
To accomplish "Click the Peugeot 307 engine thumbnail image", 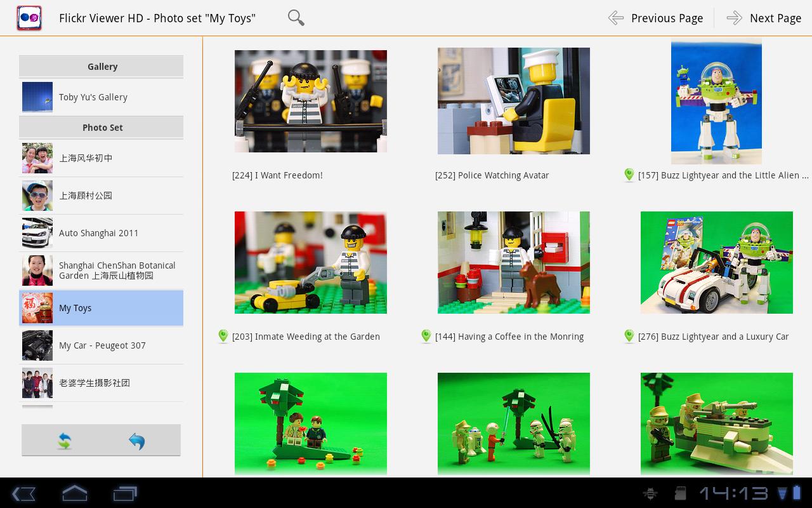I will 37,345.
